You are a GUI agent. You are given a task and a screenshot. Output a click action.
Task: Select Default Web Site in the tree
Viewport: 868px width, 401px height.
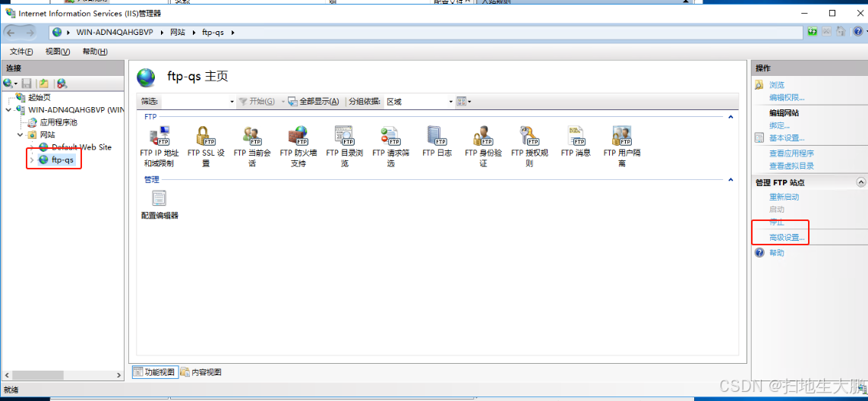(81, 147)
